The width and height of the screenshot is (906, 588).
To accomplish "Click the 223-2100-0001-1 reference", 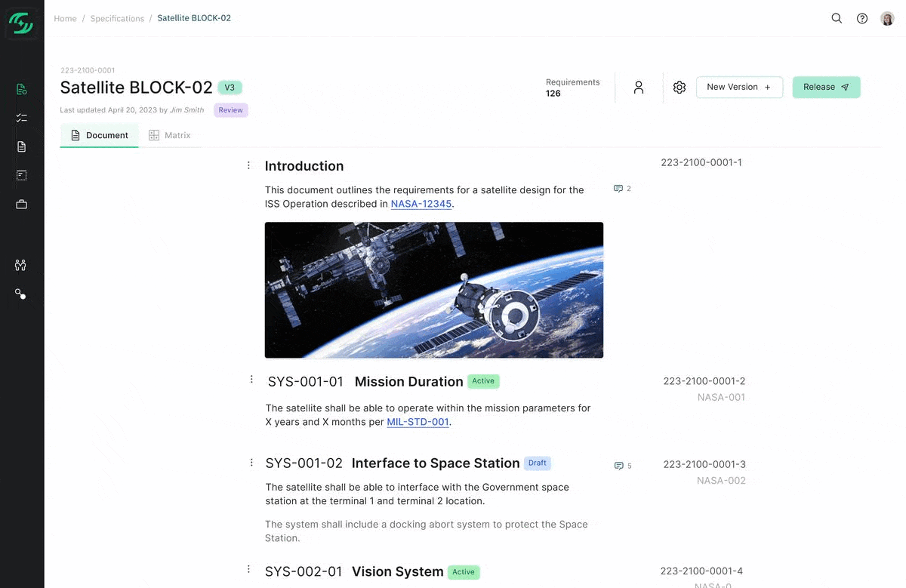I will click(x=701, y=162).
